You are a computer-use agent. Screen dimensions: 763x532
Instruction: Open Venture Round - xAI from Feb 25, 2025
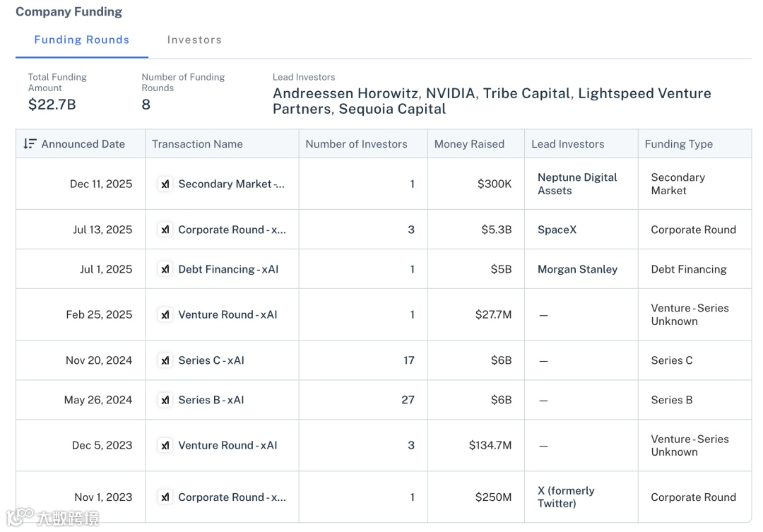point(227,315)
